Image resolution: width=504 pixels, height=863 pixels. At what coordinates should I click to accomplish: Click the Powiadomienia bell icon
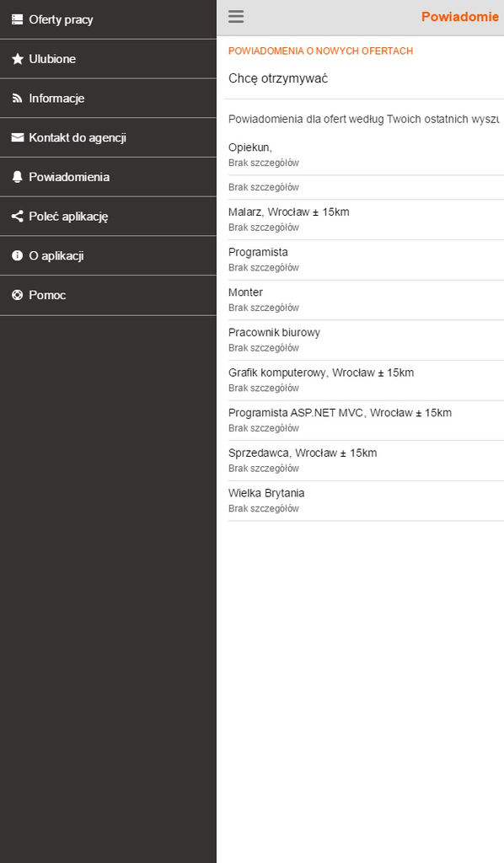[17, 177]
